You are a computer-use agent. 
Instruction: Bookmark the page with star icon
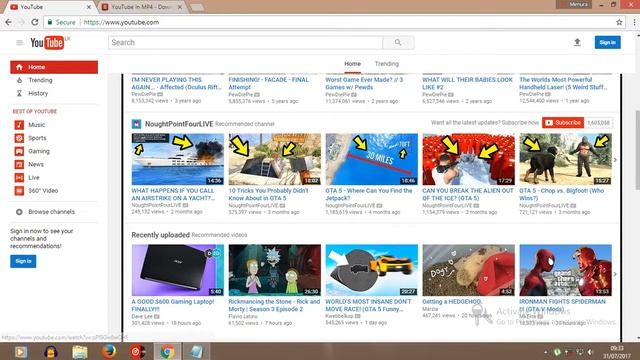[619, 22]
